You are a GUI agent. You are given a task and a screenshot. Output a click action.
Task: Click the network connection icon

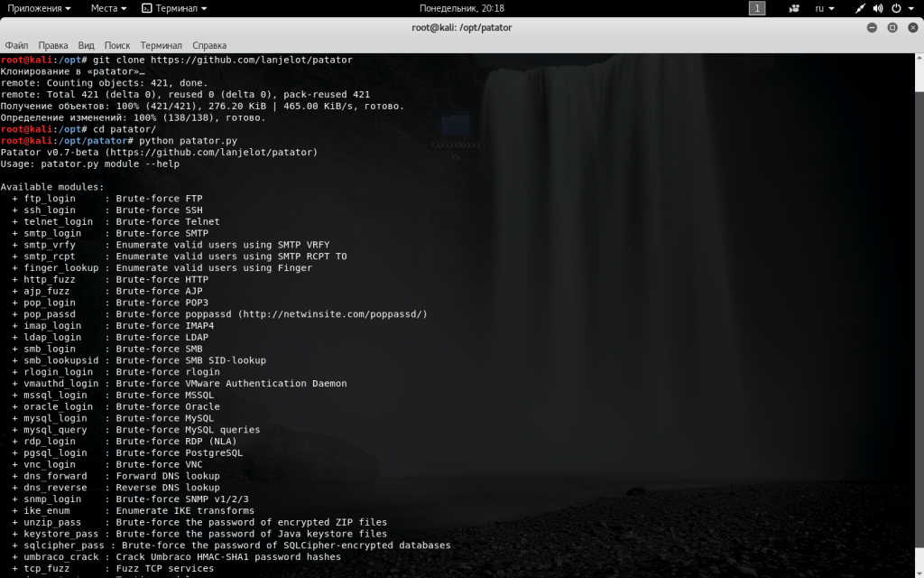[861, 8]
